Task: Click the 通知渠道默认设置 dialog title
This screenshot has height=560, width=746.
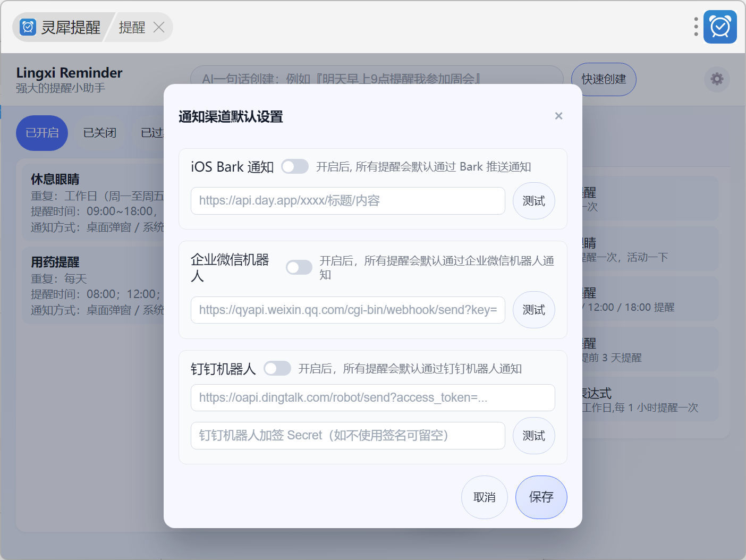Action: pos(231,116)
